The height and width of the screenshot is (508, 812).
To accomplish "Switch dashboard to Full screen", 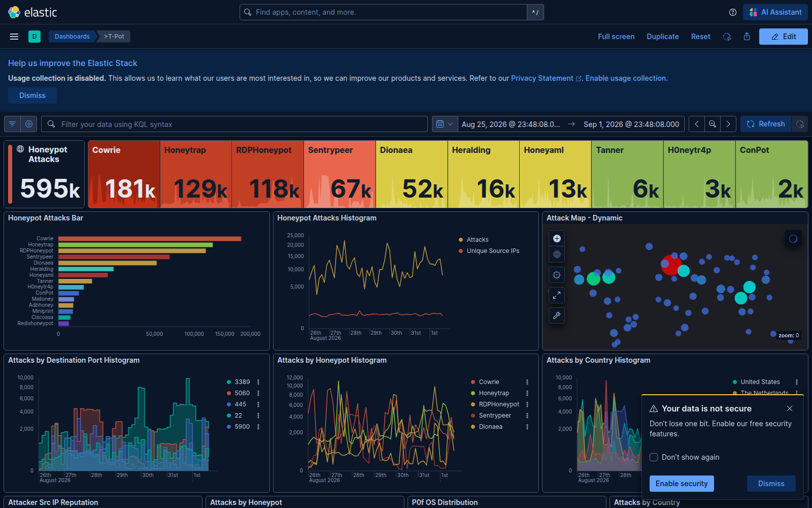I will tap(616, 37).
